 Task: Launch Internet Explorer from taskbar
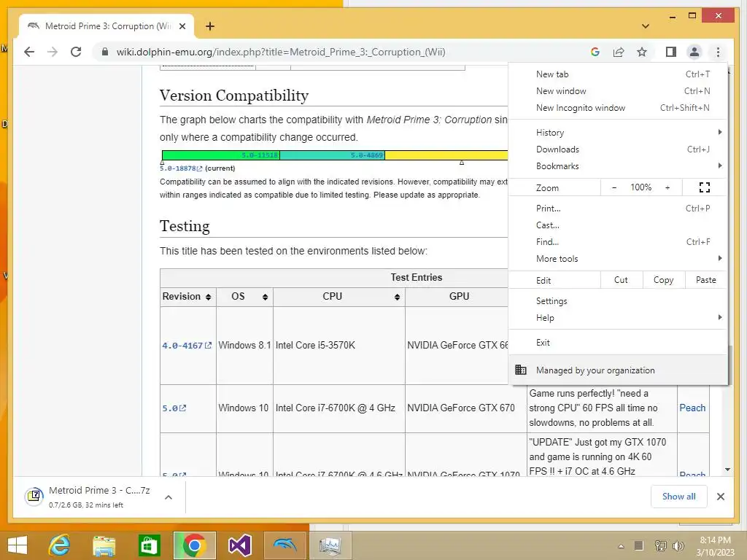60,545
